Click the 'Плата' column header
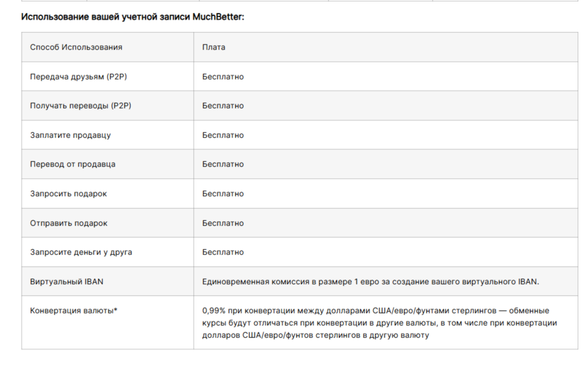Viewport: 588px width, 367px height. tap(214, 47)
